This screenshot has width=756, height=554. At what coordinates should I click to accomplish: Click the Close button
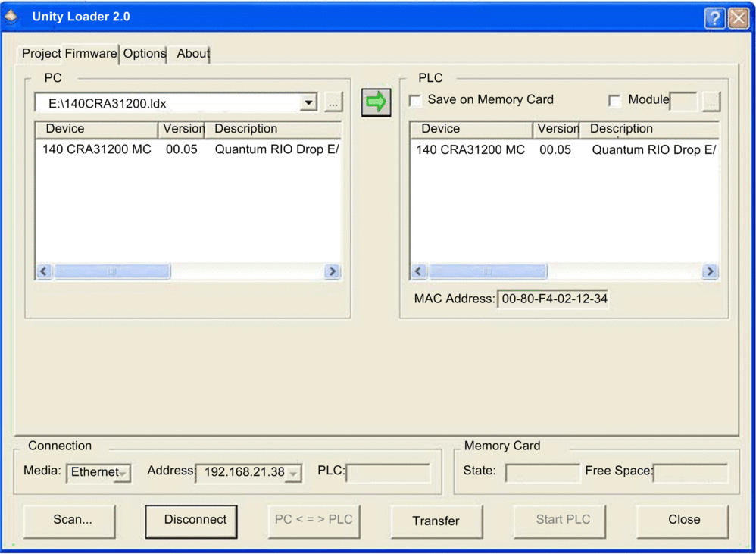pyautogui.click(x=683, y=521)
